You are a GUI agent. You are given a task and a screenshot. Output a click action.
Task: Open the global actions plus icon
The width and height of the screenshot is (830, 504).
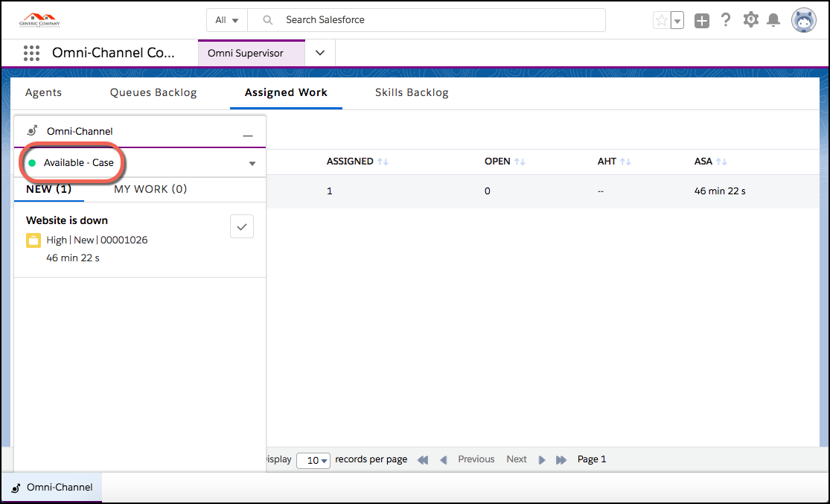[x=702, y=21]
